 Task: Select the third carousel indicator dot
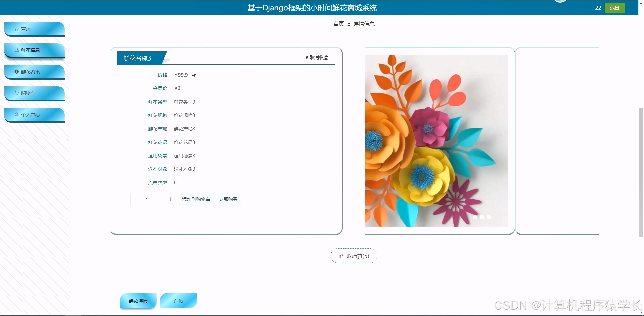(489, 217)
